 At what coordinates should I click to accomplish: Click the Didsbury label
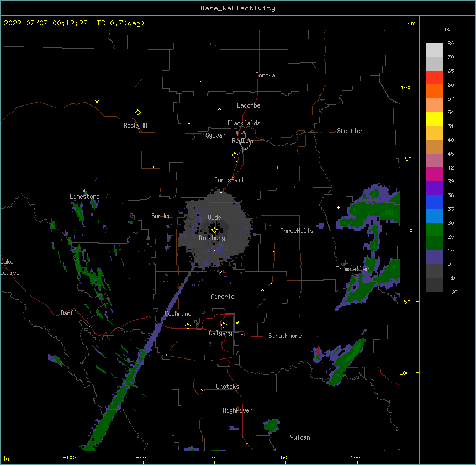[212, 238]
